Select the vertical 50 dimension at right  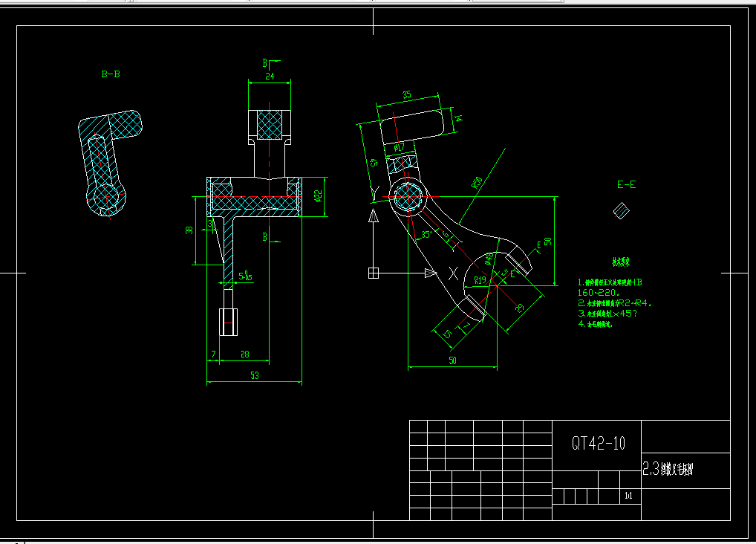(x=548, y=242)
